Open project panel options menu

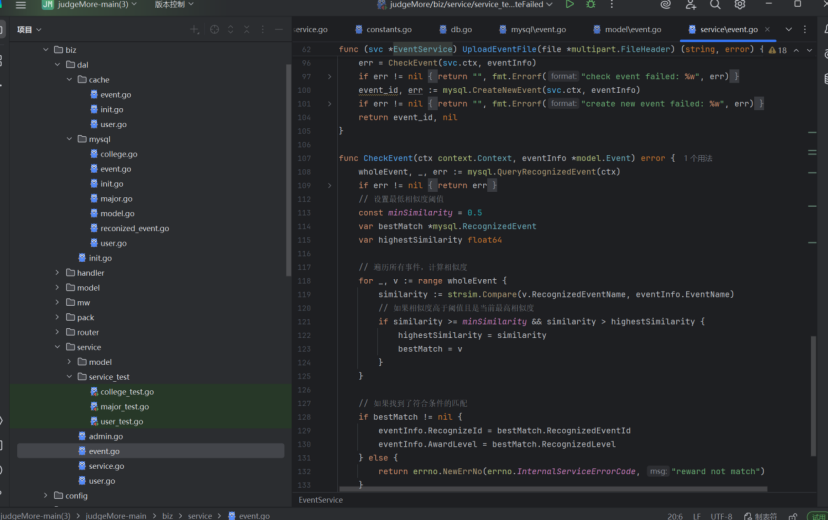coord(262,30)
